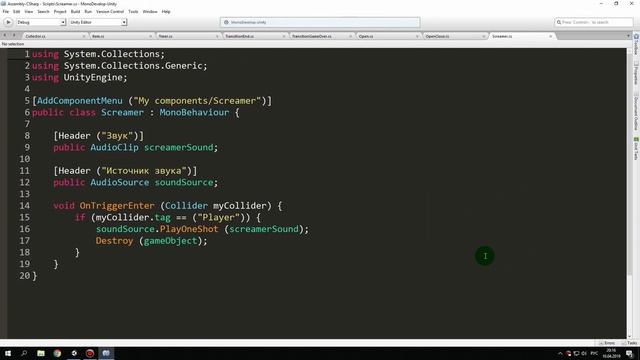The image size is (640, 360).
Task: Open the Edit menu
Action: coord(17,11)
